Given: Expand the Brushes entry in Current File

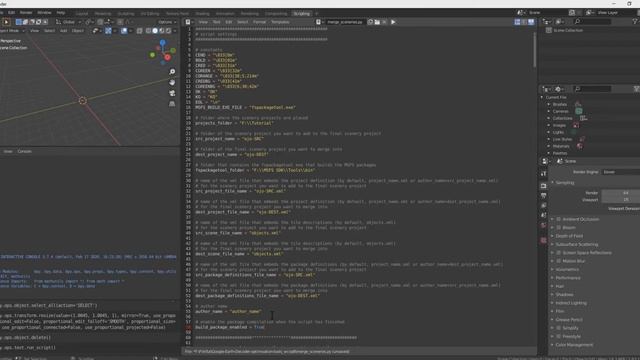Looking at the screenshot, I should click(549, 104).
